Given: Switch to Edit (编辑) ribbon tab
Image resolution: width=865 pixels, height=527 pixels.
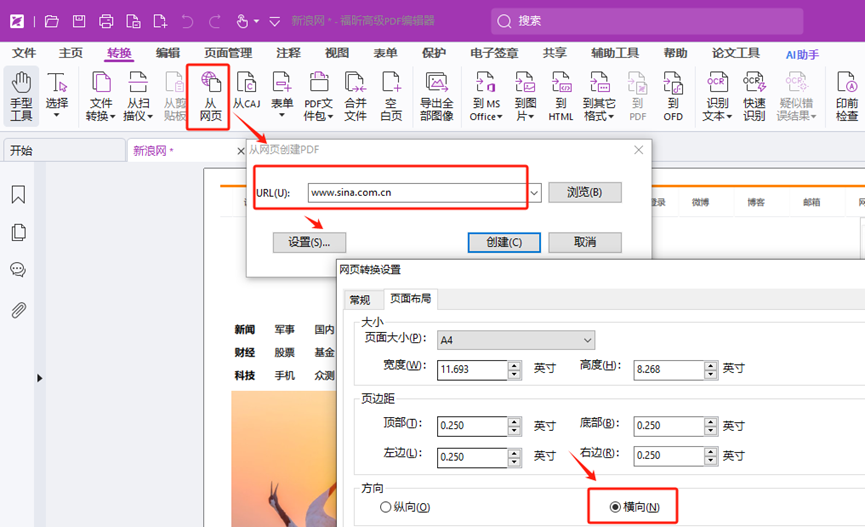Looking at the screenshot, I should click(168, 53).
